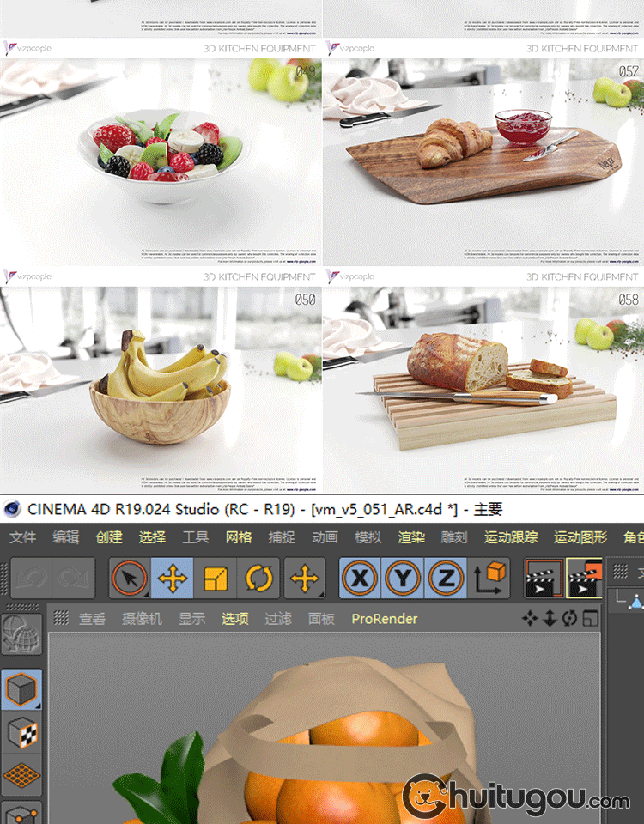The height and width of the screenshot is (824, 644).
Task: Open the 网格 menu
Action: pyautogui.click(x=239, y=537)
